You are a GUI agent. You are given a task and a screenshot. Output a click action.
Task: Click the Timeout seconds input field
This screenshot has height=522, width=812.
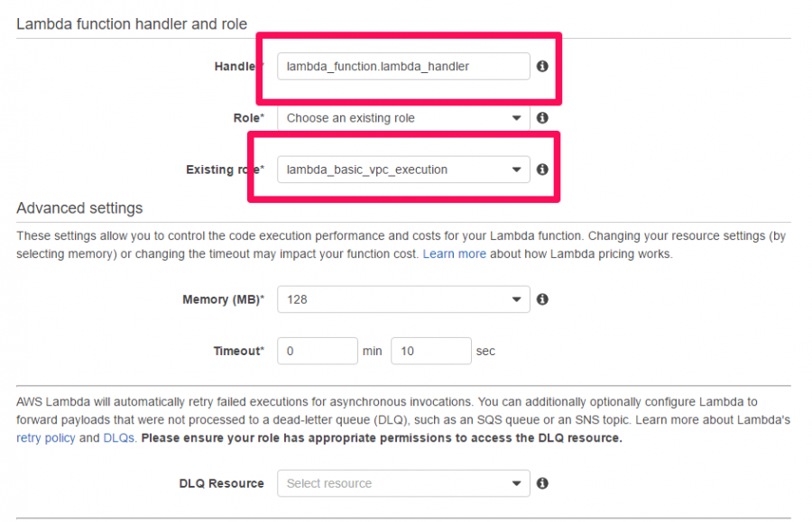431,351
